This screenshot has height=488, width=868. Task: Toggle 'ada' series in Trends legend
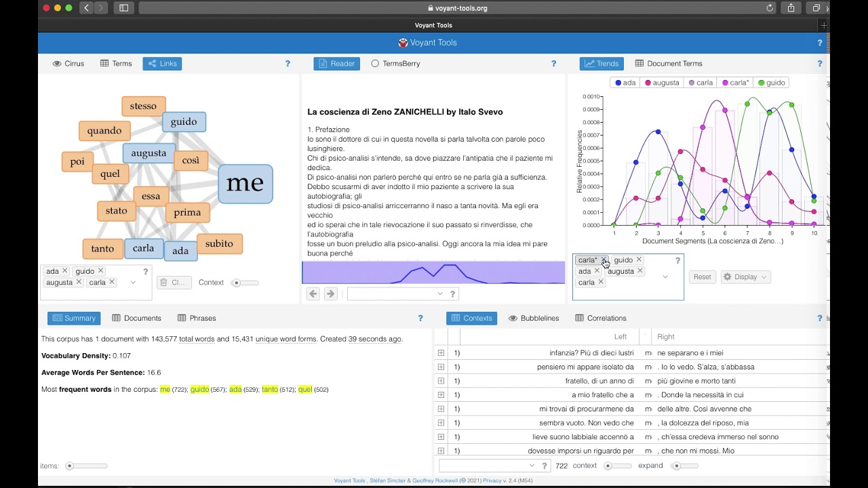pos(625,83)
